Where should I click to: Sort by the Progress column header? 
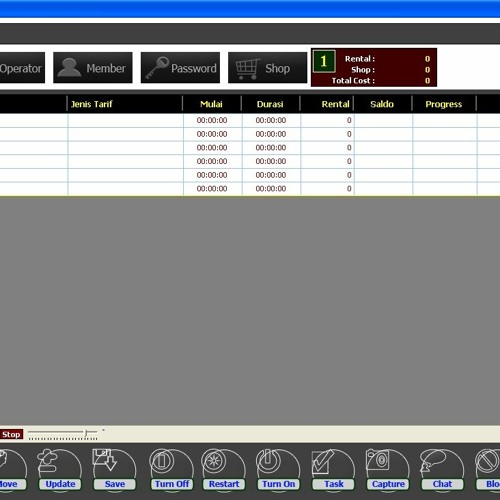pos(444,104)
